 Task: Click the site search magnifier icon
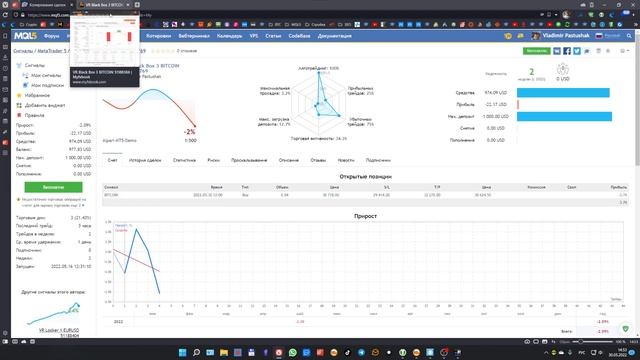pos(629,36)
